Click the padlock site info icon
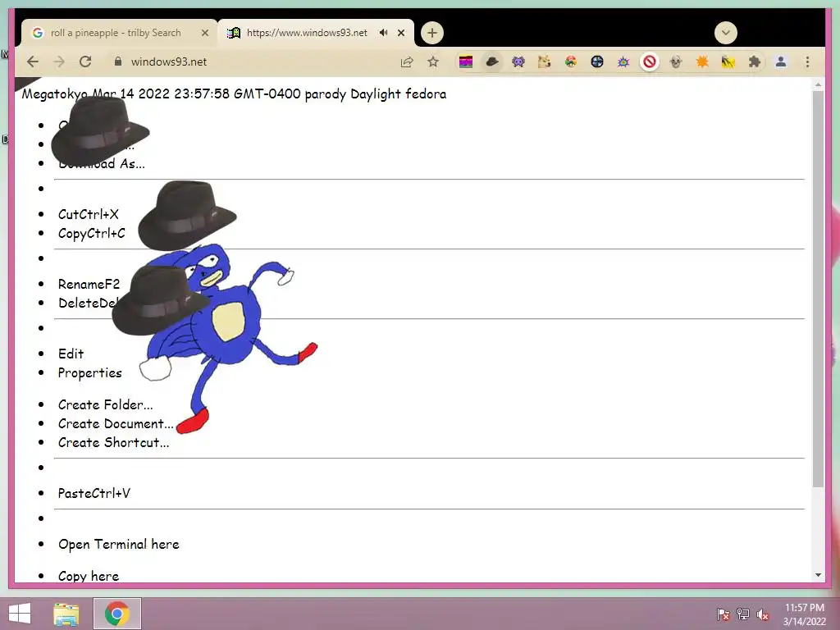 [118, 62]
